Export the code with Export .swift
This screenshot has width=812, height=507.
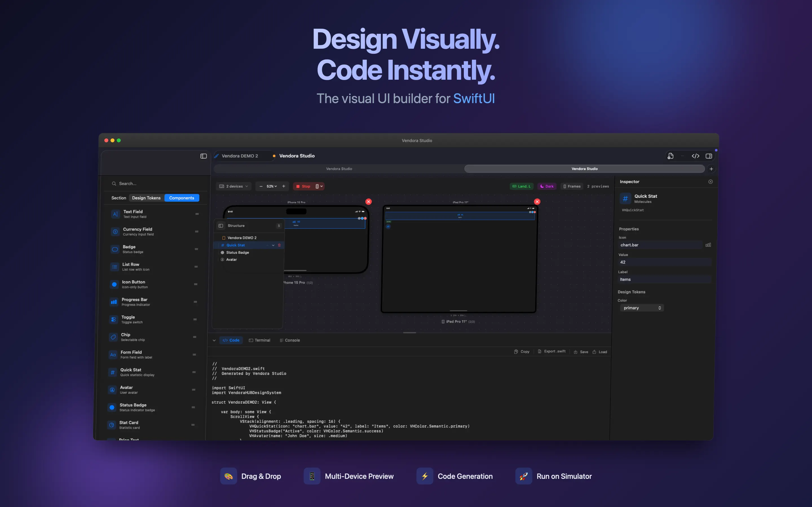tap(551, 352)
